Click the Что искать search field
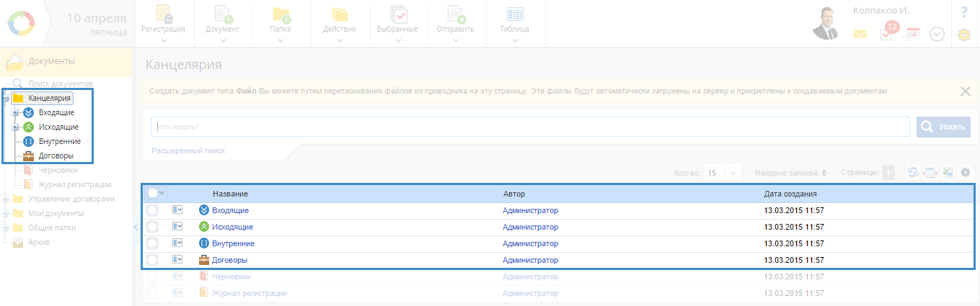980x306 pixels. [x=530, y=127]
